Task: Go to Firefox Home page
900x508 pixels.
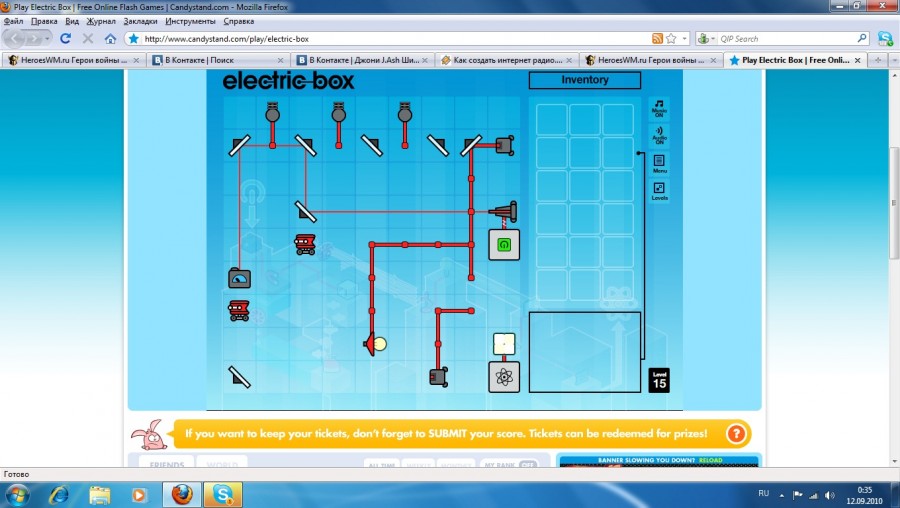Action: [x=110, y=38]
